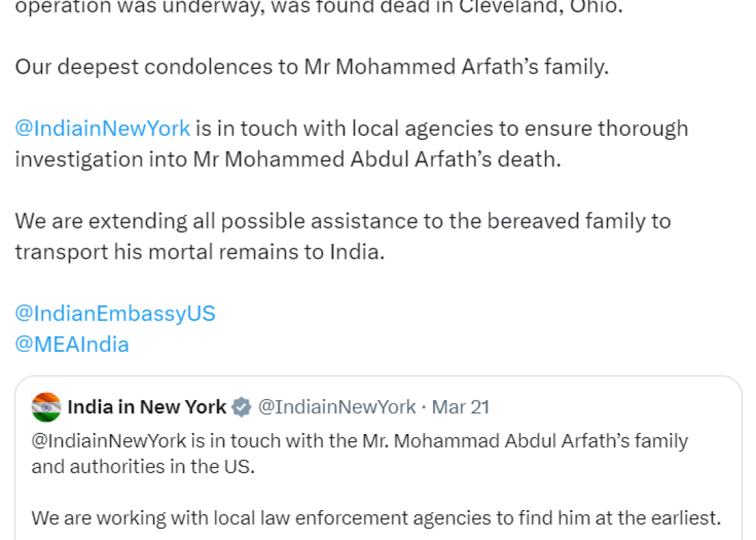Click the separator dot before Mar 21

[x=423, y=407]
